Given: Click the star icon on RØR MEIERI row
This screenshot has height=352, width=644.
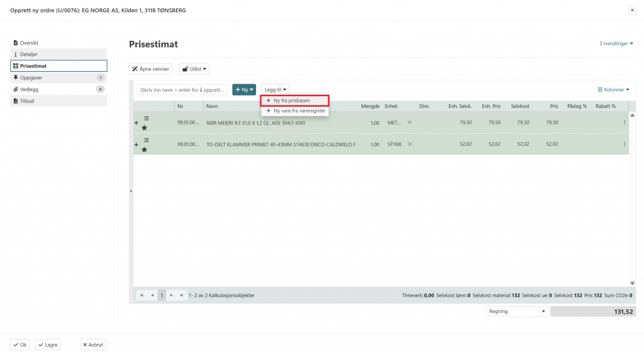Looking at the screenshot, I should tap(144, 128).
